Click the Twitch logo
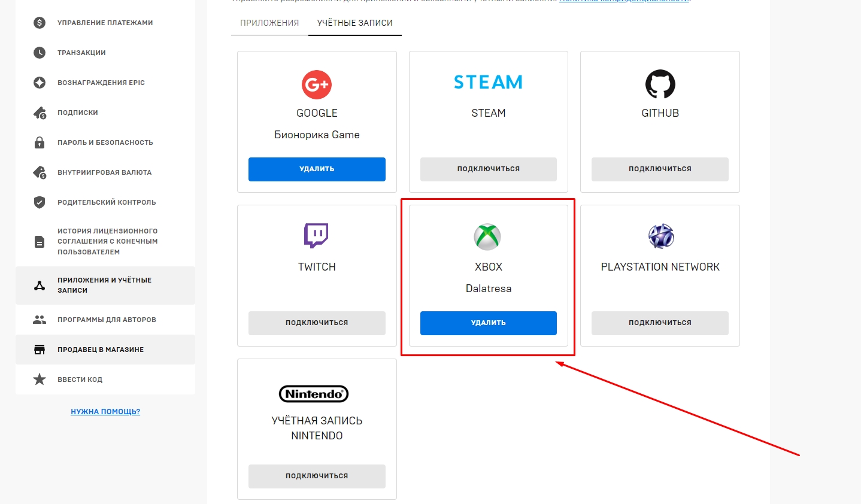This screenshot has height=504, width=861. pos(316,236)
